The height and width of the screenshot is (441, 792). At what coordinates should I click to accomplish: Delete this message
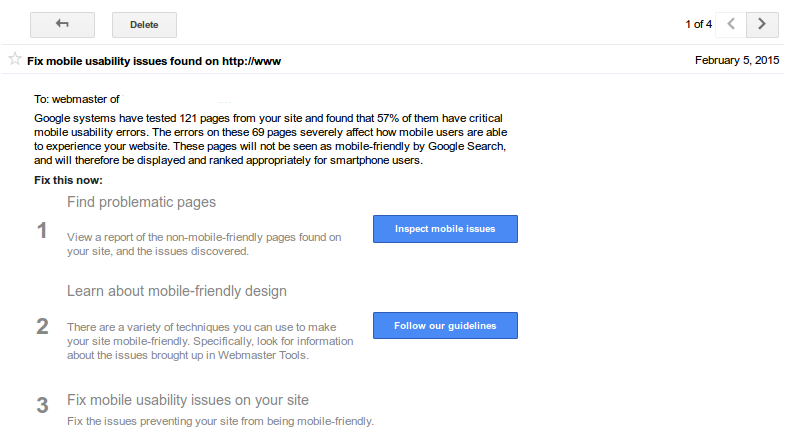click(x=144, y=25)
